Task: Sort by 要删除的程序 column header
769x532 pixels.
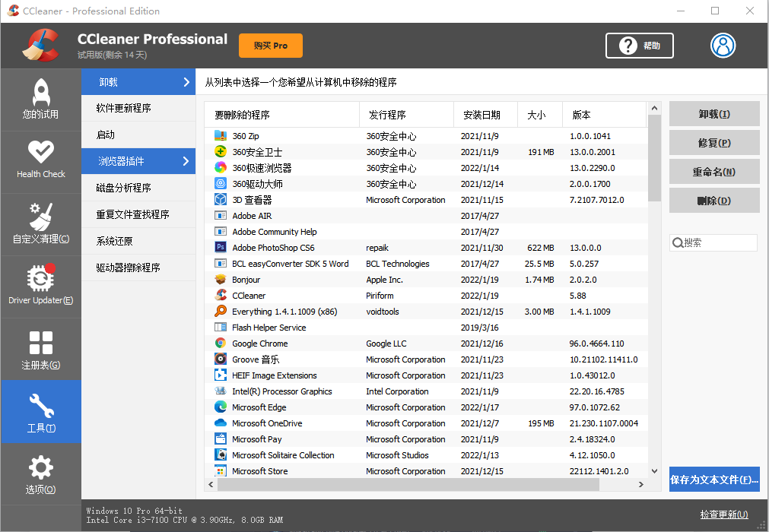Action: (x=282, y=115)
